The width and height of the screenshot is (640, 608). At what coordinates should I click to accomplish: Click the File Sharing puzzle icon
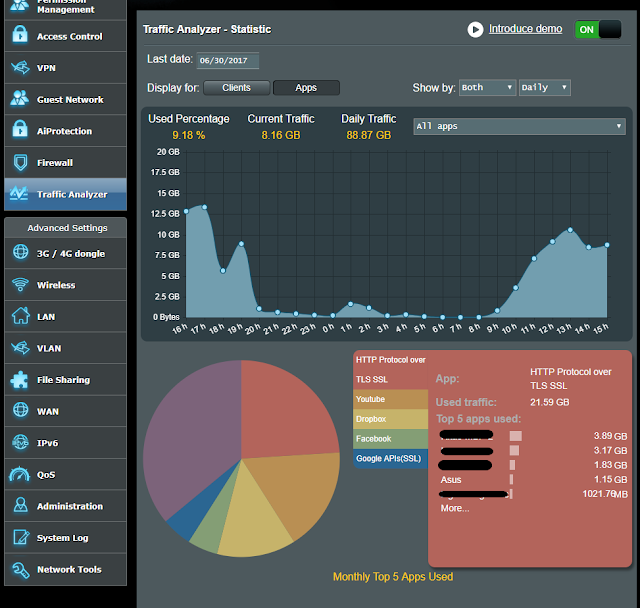[20, 380]
